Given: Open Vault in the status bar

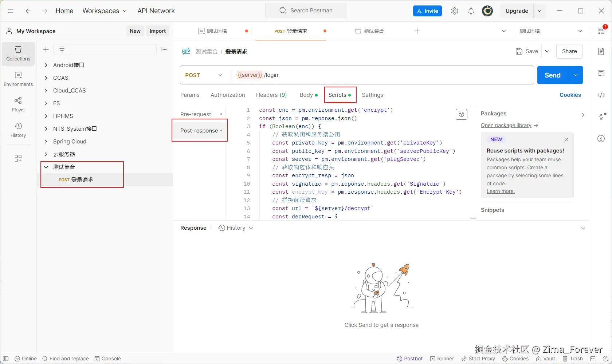Looking at the screenshot, I should 545,359.
